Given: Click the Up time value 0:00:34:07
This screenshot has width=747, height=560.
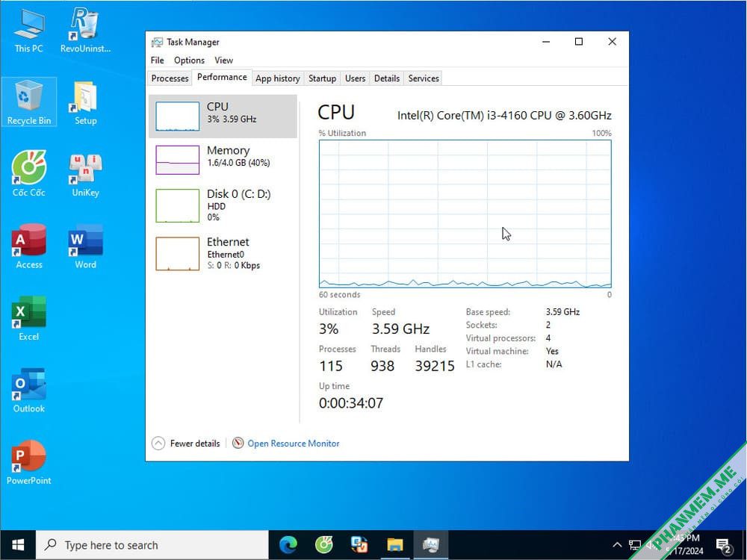Looking at the screenshot, I should point(351,403).
